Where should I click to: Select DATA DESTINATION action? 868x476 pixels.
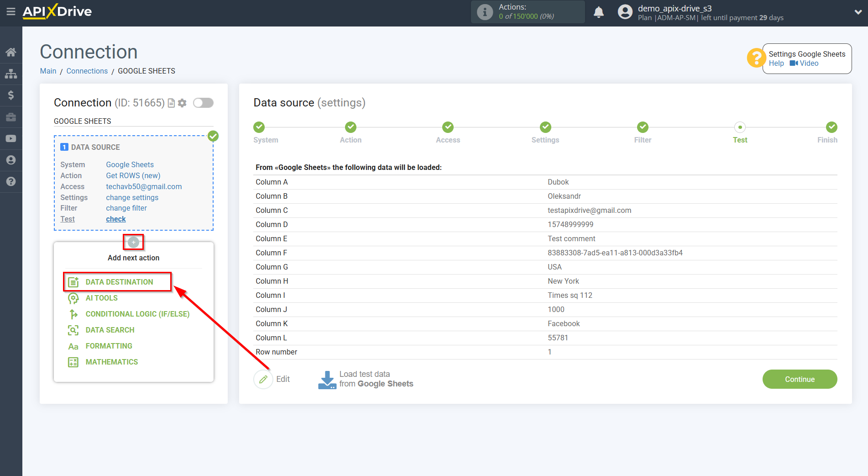[120, 282]
